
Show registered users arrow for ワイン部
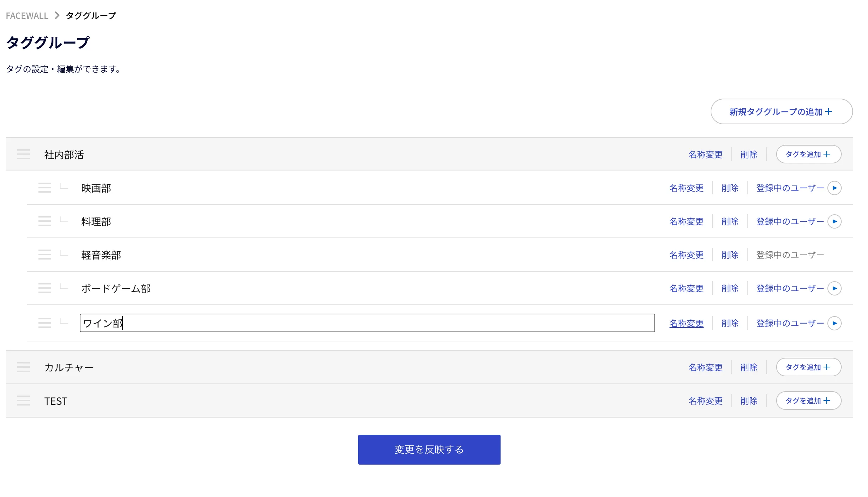click(834, 323)
